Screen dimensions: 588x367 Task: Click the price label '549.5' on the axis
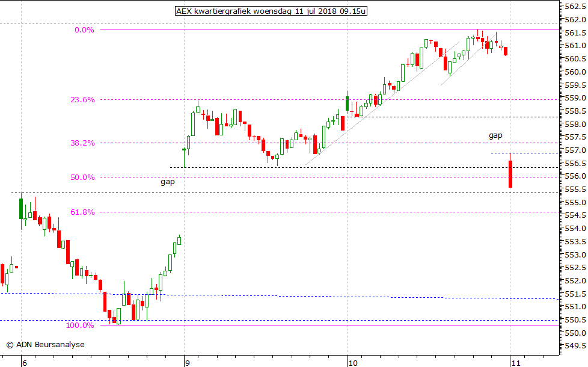coord(575,345)
